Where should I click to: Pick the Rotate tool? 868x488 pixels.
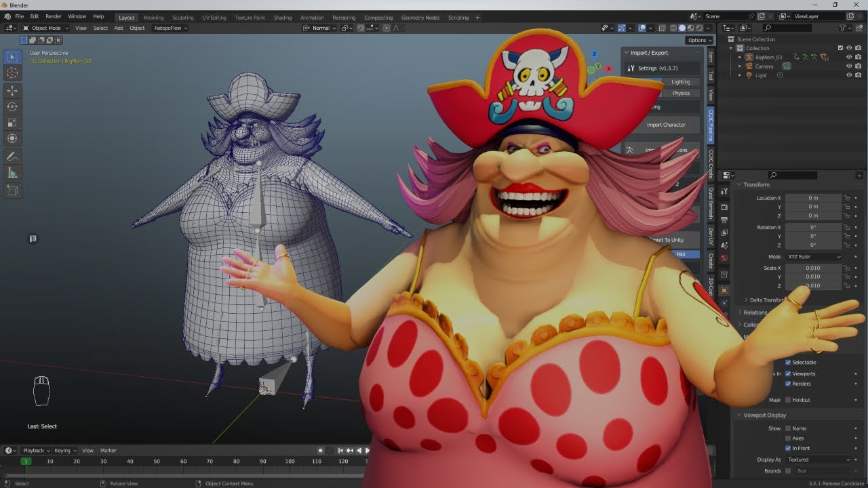[12, 106]
